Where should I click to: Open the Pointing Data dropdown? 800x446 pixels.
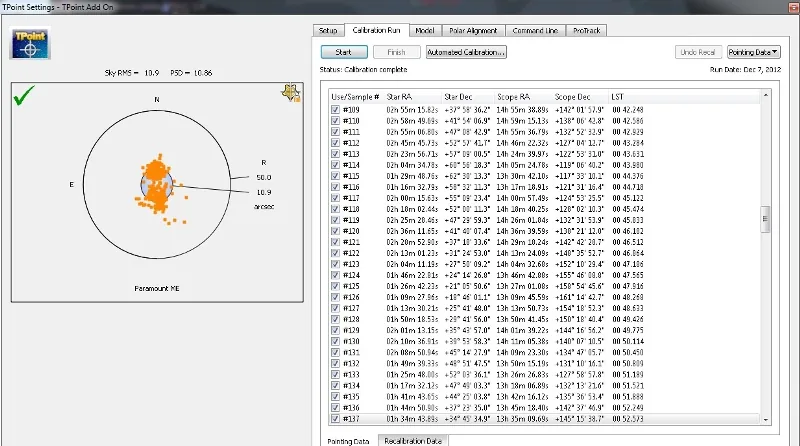753,52
